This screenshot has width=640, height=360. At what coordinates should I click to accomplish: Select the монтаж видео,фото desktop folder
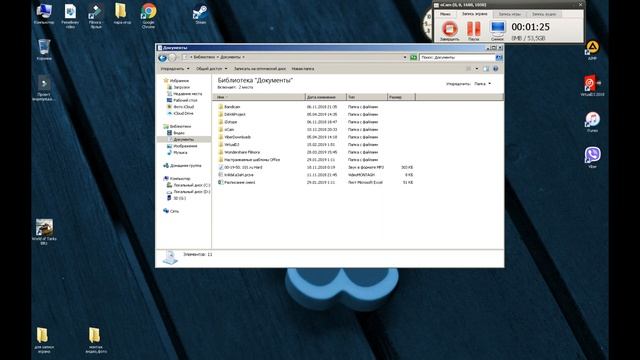pos(96,340)
